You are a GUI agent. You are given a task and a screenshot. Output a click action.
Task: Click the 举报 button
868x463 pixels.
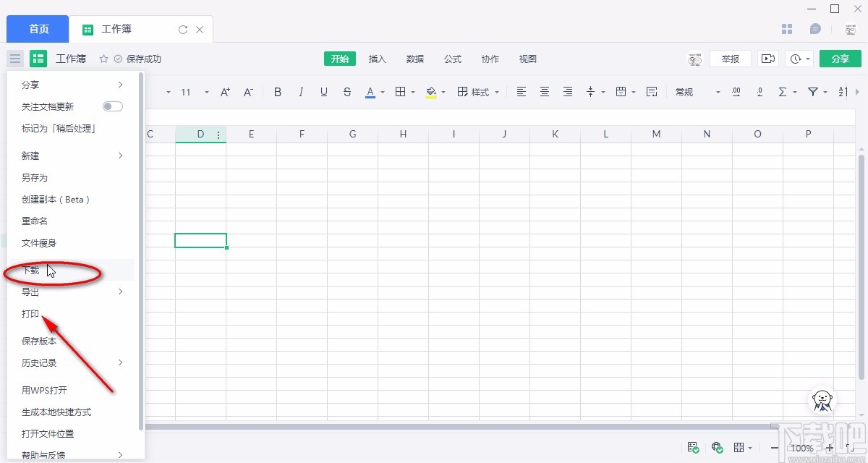731,59
